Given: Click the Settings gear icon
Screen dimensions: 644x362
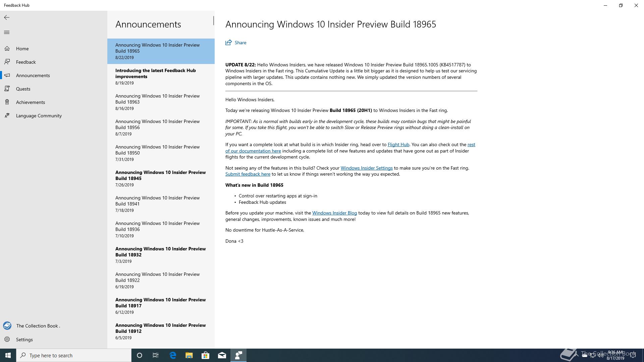Looking at the screenshot, I should tap(7, 340).
